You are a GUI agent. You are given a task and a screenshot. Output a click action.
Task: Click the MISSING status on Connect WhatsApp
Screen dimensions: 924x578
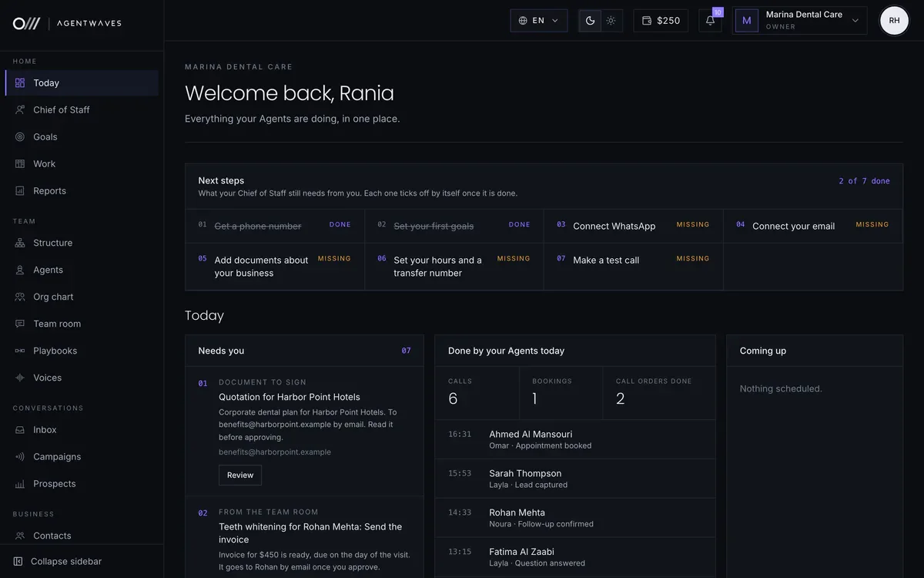click(x=693, y=225)
